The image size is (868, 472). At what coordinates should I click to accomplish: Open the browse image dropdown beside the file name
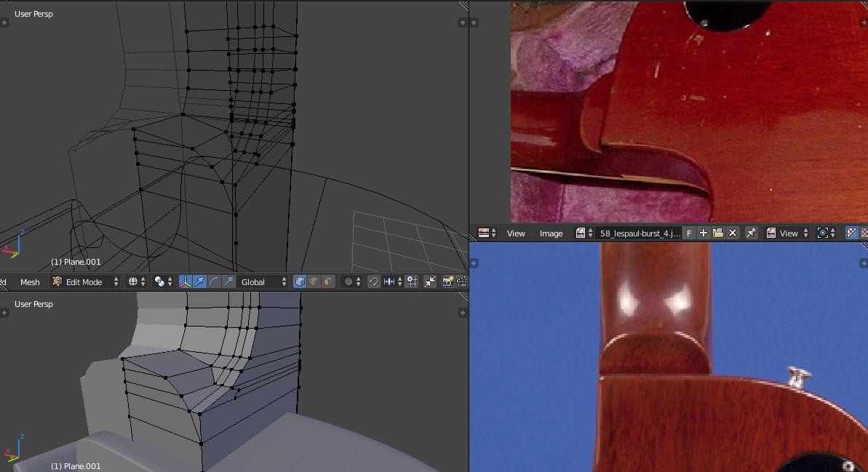pyautogui.click(x=584, y=233)
